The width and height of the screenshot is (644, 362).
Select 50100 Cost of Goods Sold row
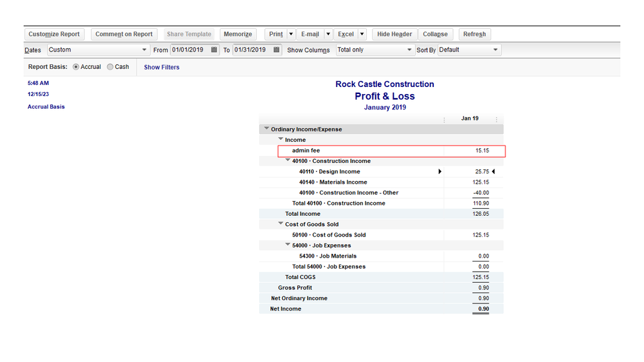[381, 235]
